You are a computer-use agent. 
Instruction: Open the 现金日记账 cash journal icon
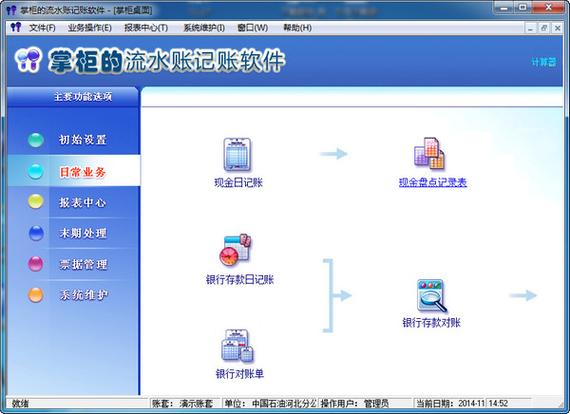(237, 155)
